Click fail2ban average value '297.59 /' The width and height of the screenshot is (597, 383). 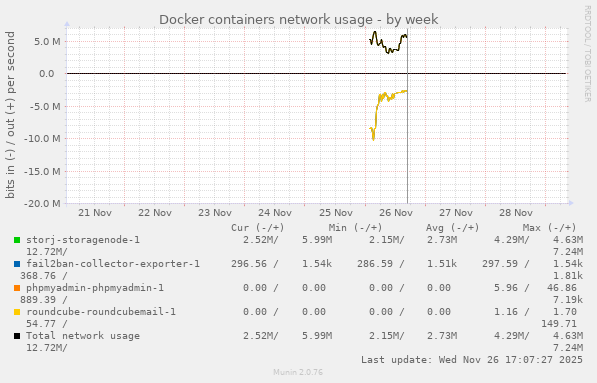point(506,264)
